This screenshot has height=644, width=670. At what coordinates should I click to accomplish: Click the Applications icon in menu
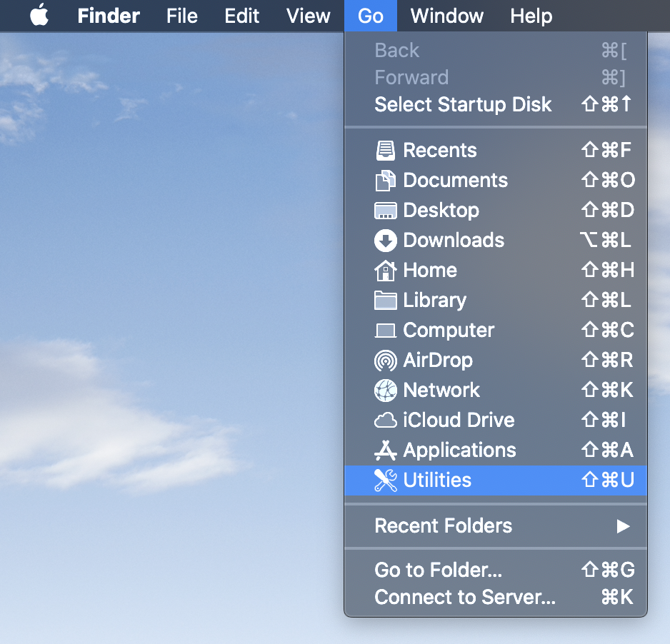385,451
